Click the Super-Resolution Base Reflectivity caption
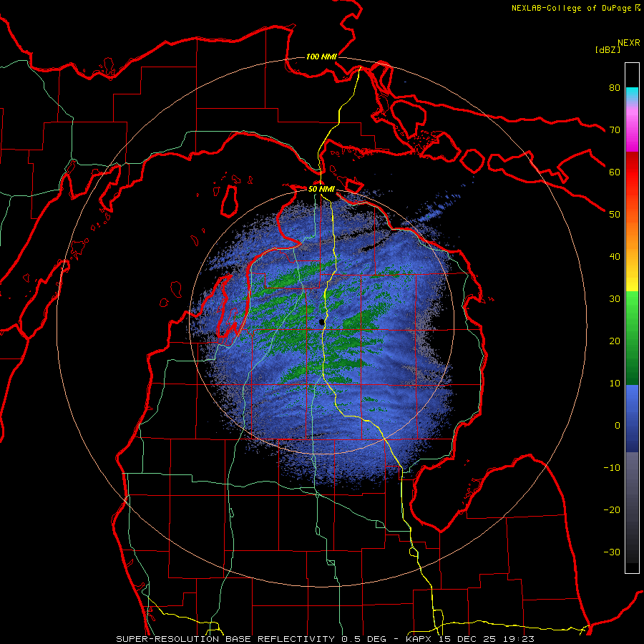 (326, 639)
